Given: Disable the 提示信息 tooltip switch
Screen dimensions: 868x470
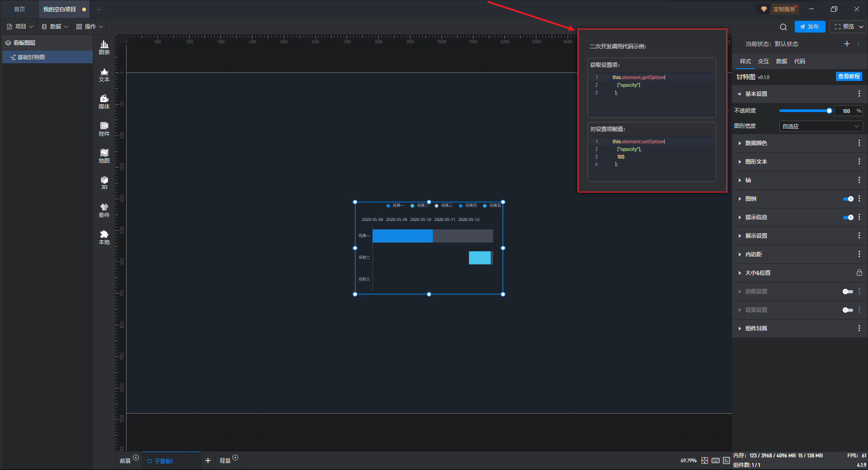Looking at the screenshot, I should click(x=848, y=217).
